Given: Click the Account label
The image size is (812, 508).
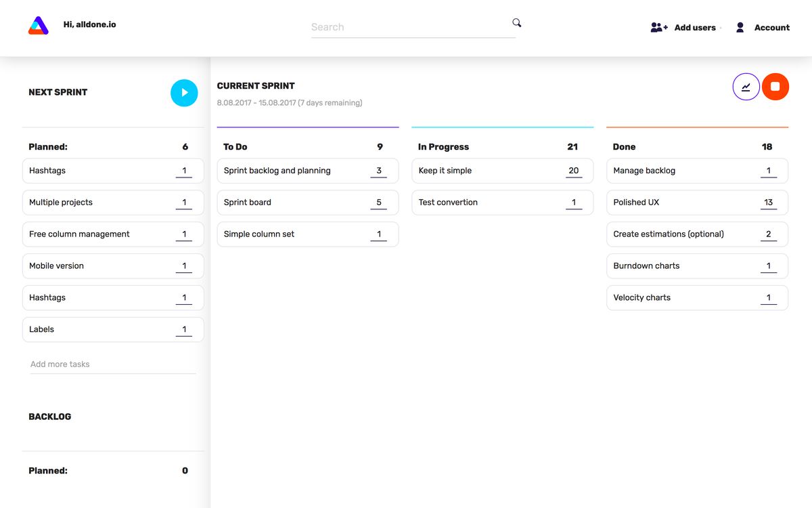Looking at the screenshot, I should tap(772, 28).
